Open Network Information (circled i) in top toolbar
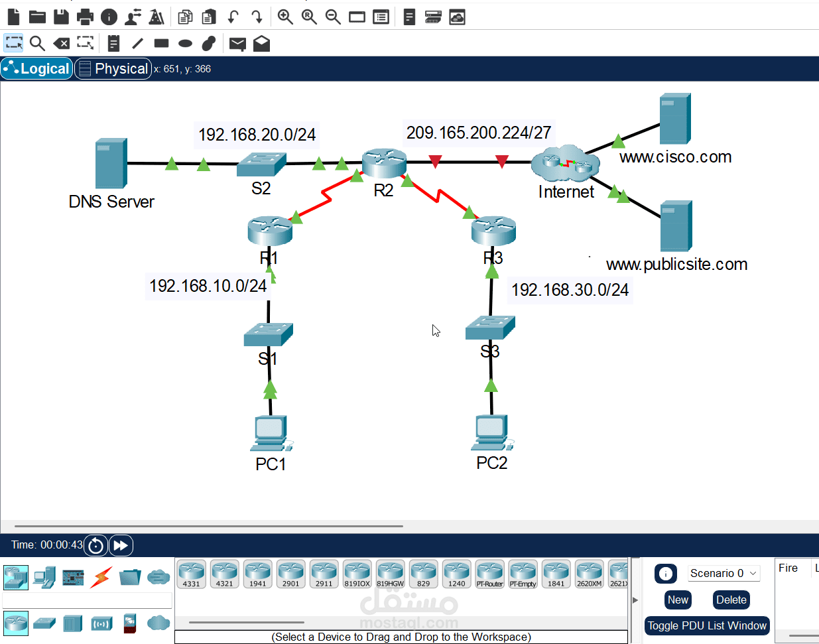819x644 pixels. point(109,17)
